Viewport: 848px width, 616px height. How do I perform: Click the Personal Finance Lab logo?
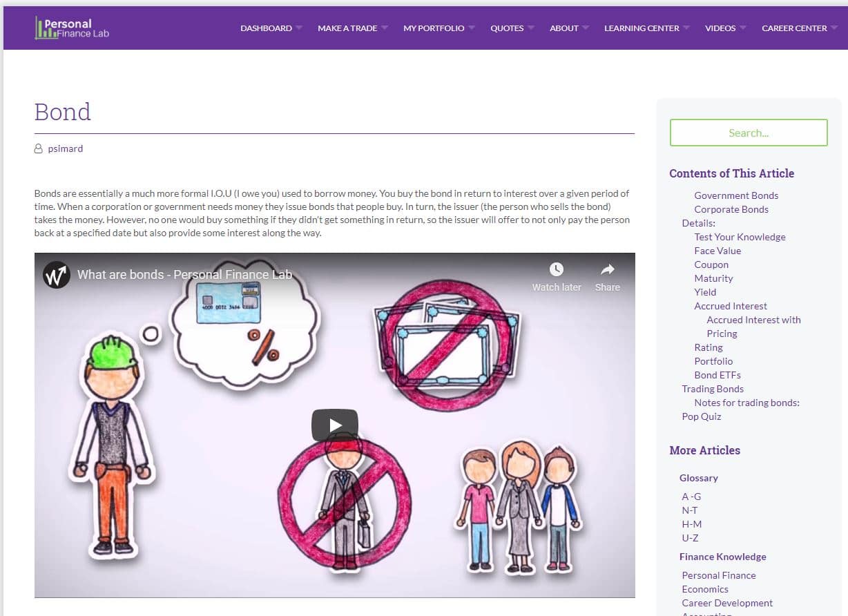point(72,28)
